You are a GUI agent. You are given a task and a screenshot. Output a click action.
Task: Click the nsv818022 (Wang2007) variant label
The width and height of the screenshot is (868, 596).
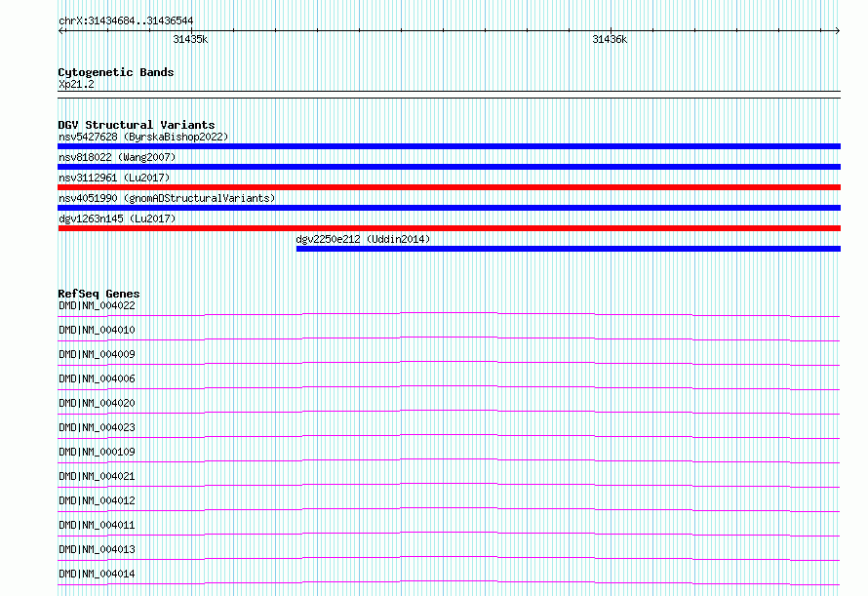(x=117, y=157)
